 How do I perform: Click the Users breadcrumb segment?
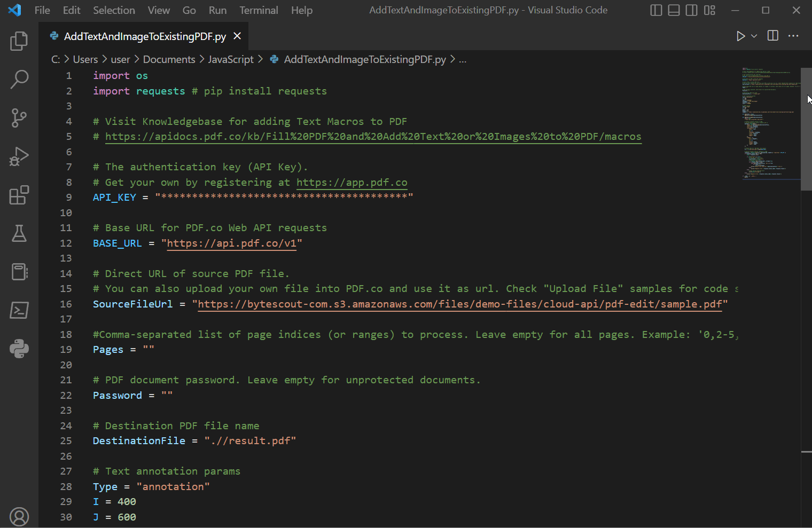85,59
